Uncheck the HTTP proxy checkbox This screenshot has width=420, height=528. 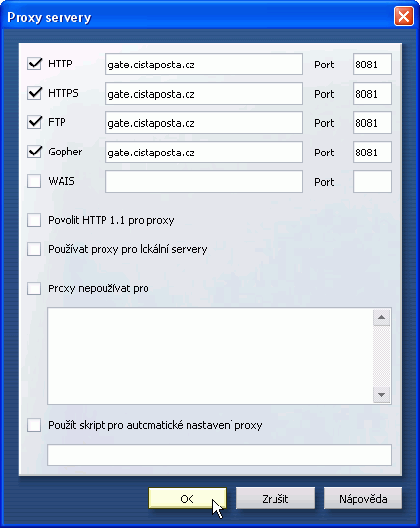click(34, 64)
